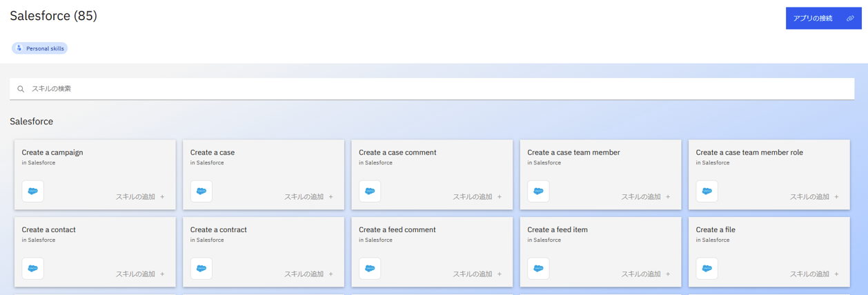Click the Create a campaign card title
Viewport: 868px width, 295px height.
52,153
